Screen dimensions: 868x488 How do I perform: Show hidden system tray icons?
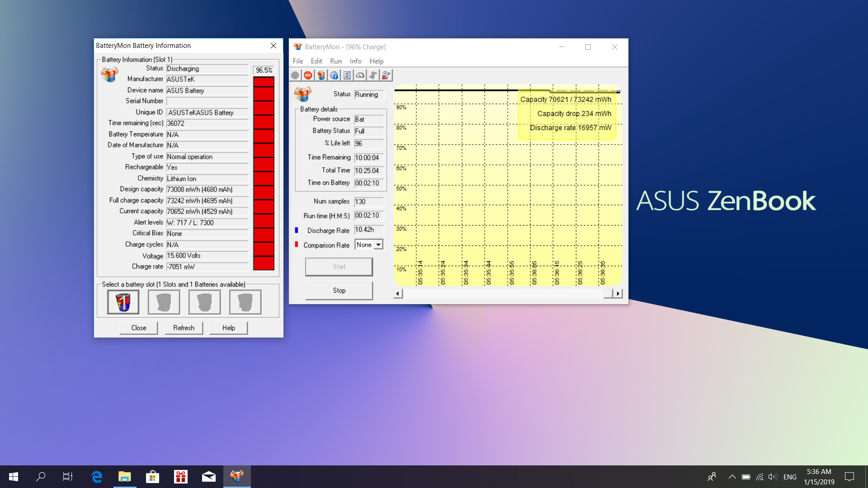(732, 477)
